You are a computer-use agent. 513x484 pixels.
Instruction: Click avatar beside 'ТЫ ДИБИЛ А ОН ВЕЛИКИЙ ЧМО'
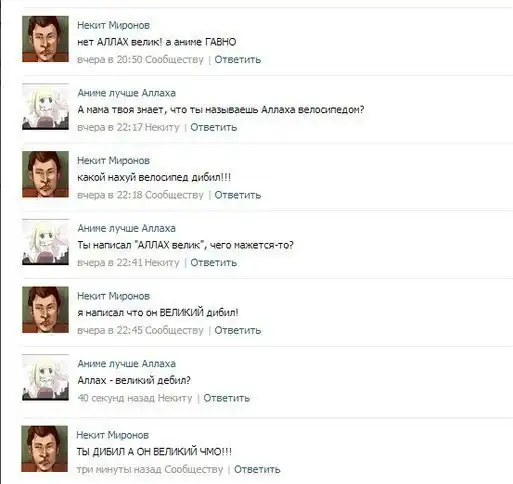point(45,449)
